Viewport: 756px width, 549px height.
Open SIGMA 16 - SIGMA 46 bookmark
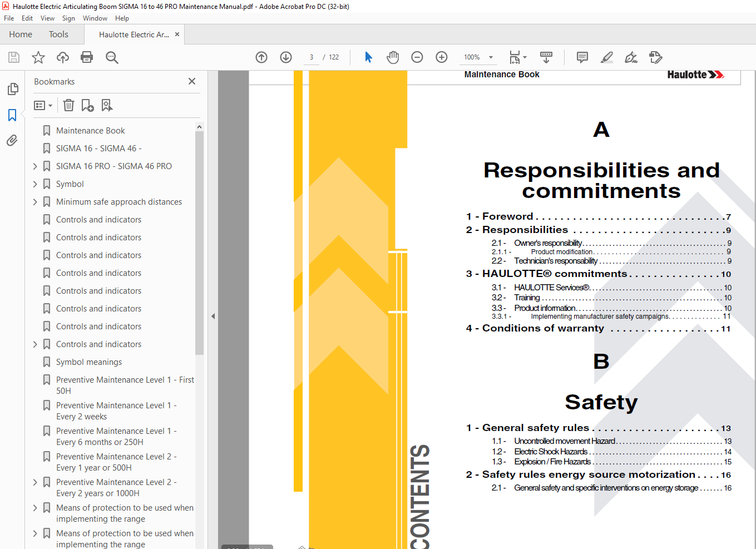pyautogui.click(x=99, y=149)
